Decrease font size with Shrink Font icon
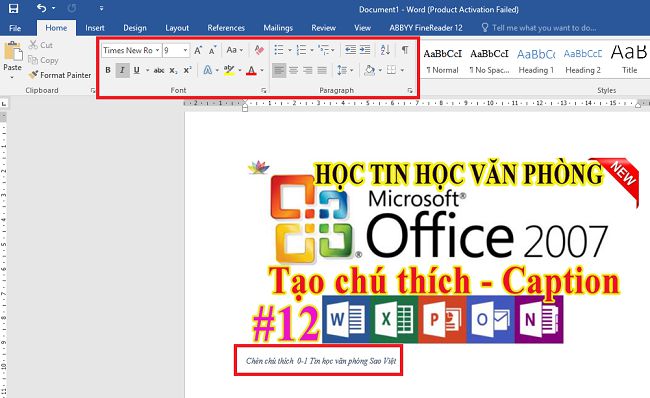 (212, 50)
